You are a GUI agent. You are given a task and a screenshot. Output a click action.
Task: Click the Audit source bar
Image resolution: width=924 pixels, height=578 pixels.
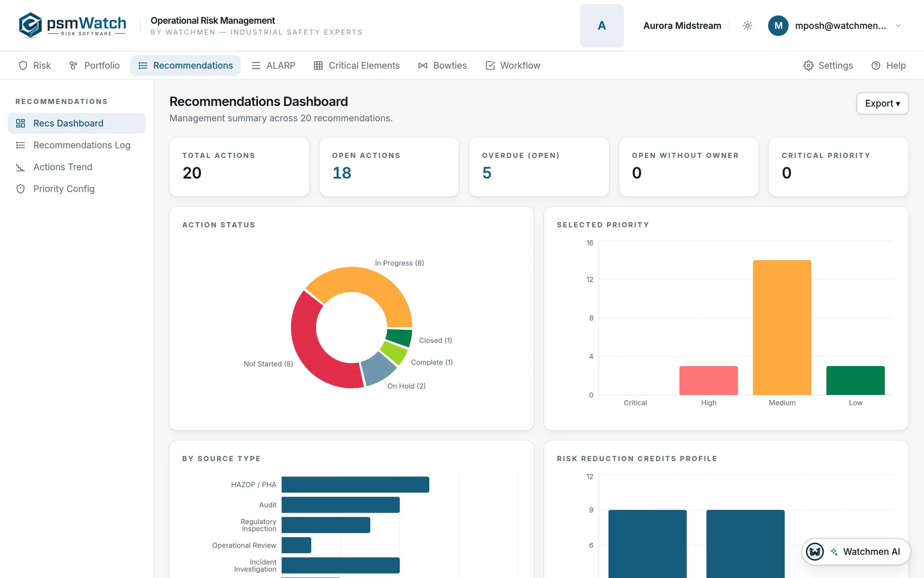(341, 505)
